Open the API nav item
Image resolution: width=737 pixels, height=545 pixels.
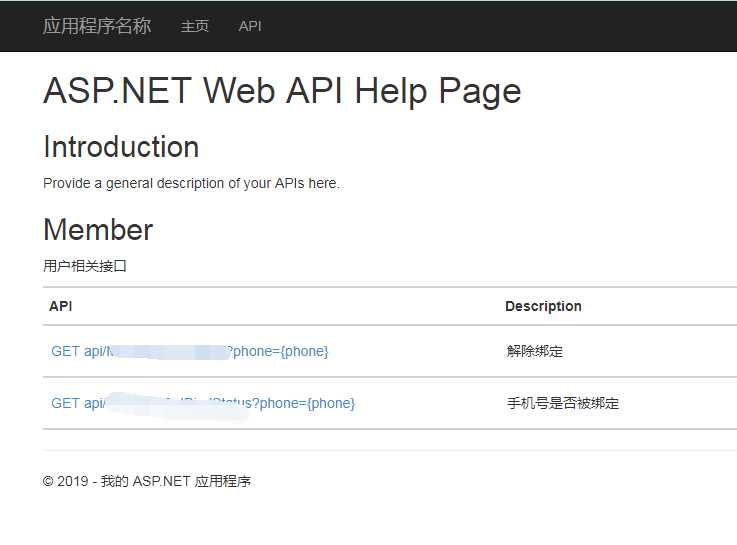[250, 26]
